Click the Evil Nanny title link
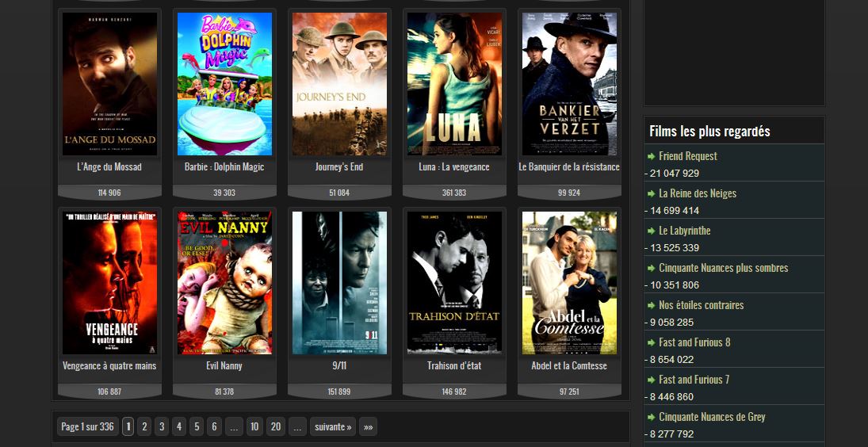 click(x=224, y=365)
